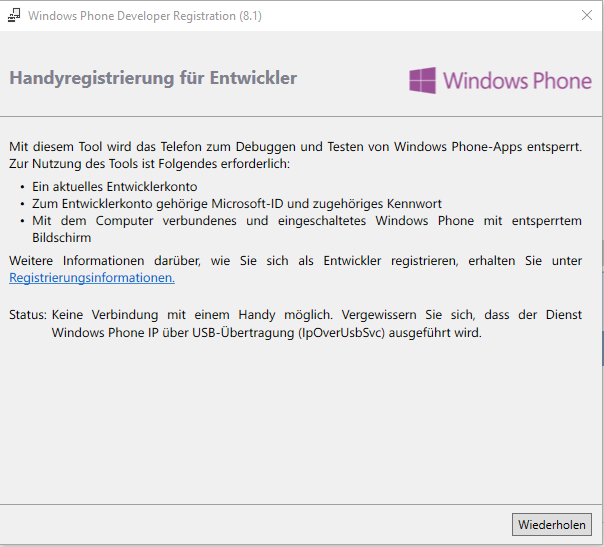Click the Status label

(28, 315)
